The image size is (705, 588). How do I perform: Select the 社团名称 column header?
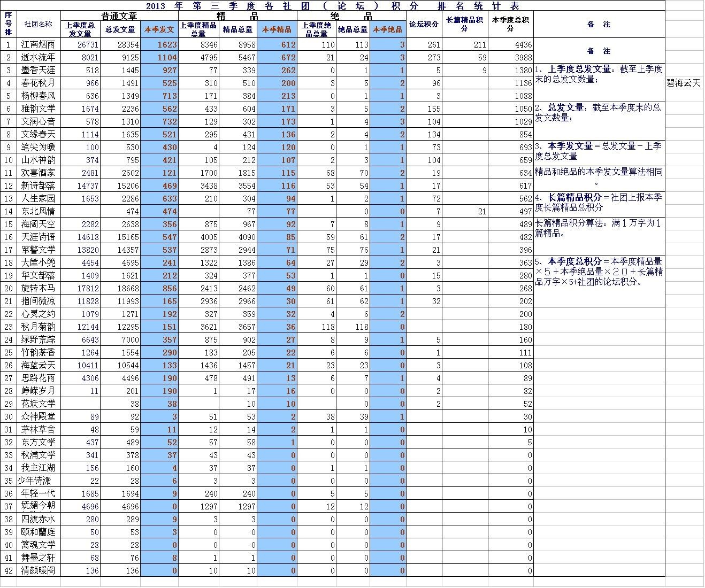[39, 25]
